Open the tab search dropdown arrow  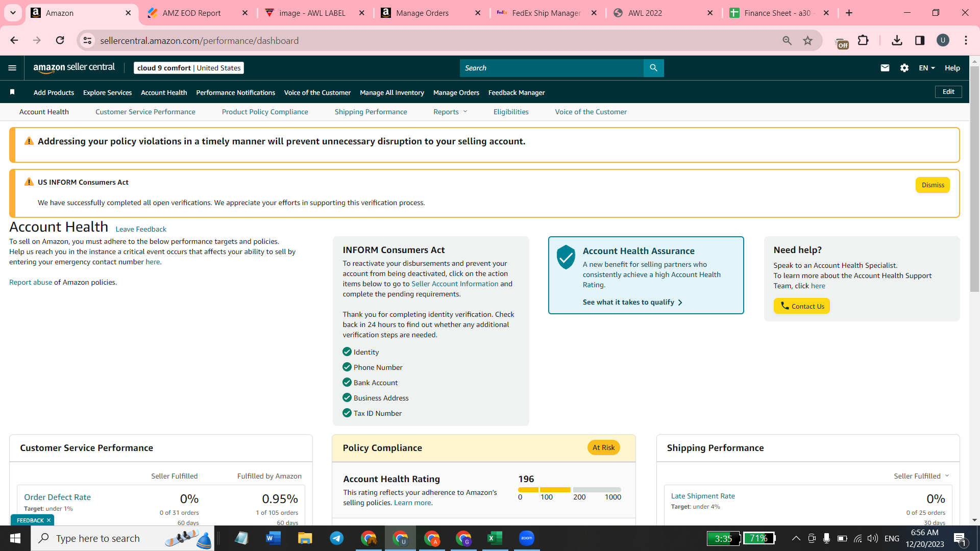[x=13, y=13]
